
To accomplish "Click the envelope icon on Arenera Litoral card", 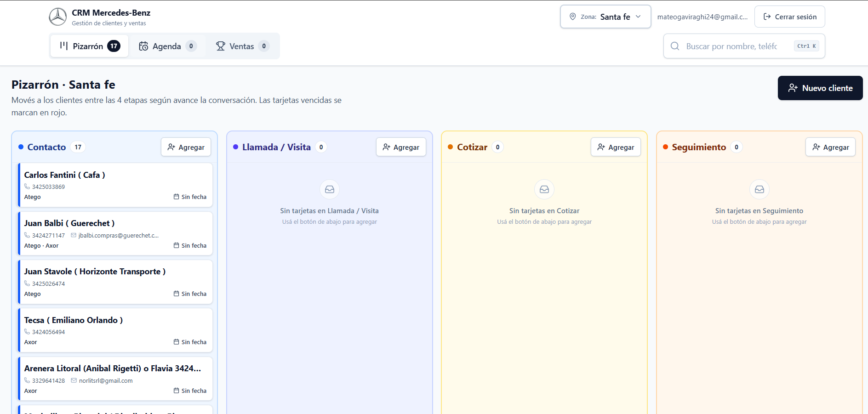I will 74,380.
